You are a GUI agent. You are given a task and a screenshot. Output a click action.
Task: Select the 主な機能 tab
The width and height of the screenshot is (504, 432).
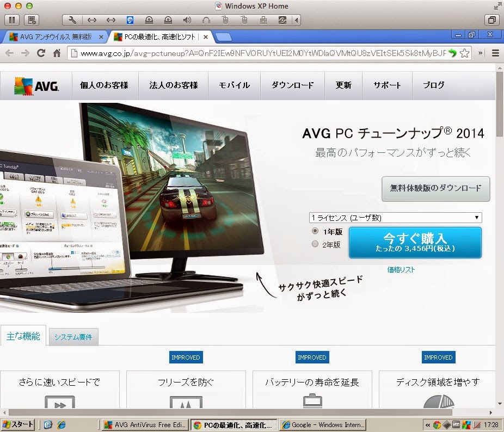tap(23, 336)
